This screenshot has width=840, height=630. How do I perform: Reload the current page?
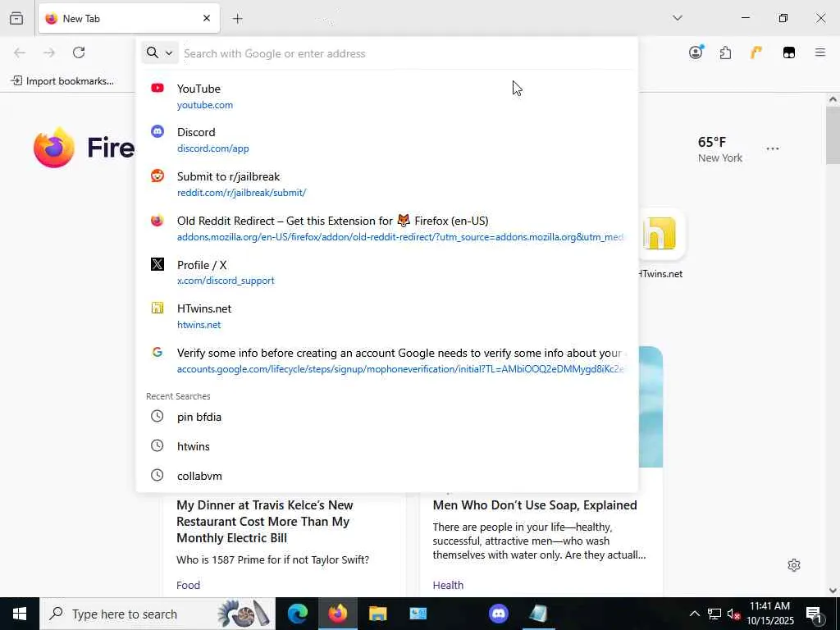click(x=79, y=52)
